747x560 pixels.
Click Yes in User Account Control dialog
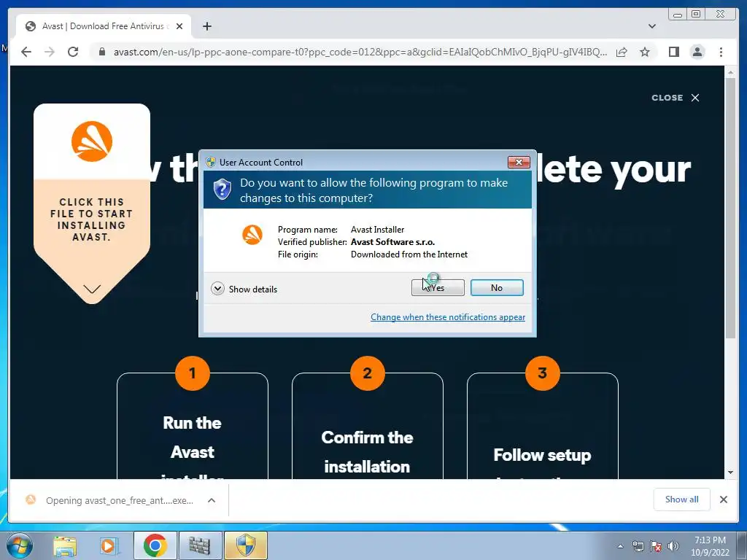[438, 287]
